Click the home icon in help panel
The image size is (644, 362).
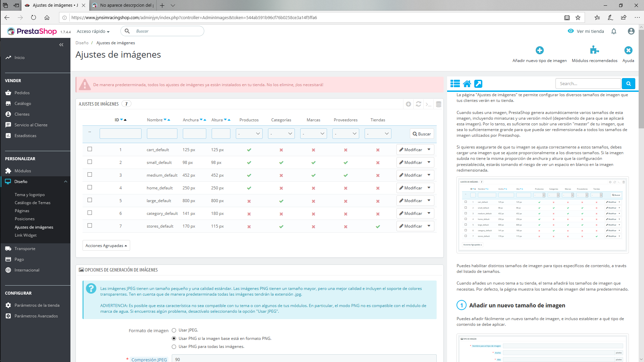click(467, 84)
